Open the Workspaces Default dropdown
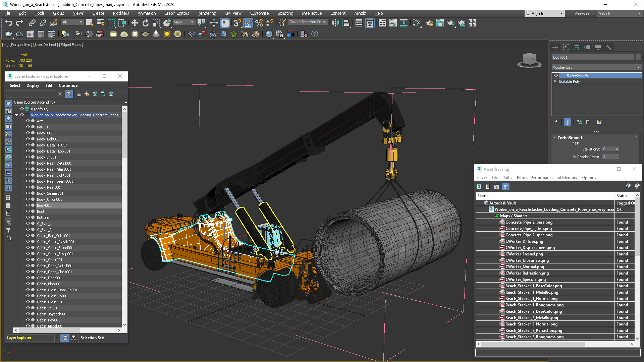The width and height of the screenshot is (644, 362). (619, 13)
